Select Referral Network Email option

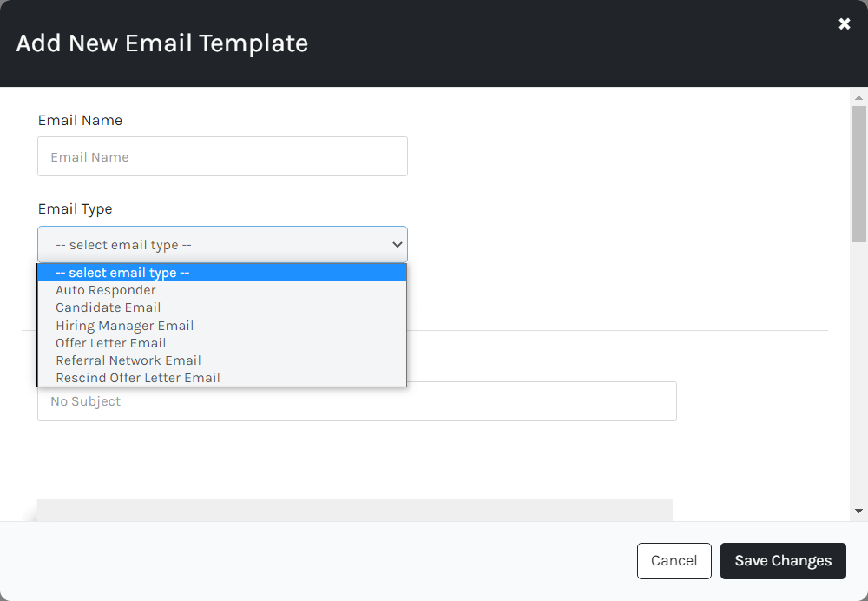pyautogui.click(x=222, y=360)
